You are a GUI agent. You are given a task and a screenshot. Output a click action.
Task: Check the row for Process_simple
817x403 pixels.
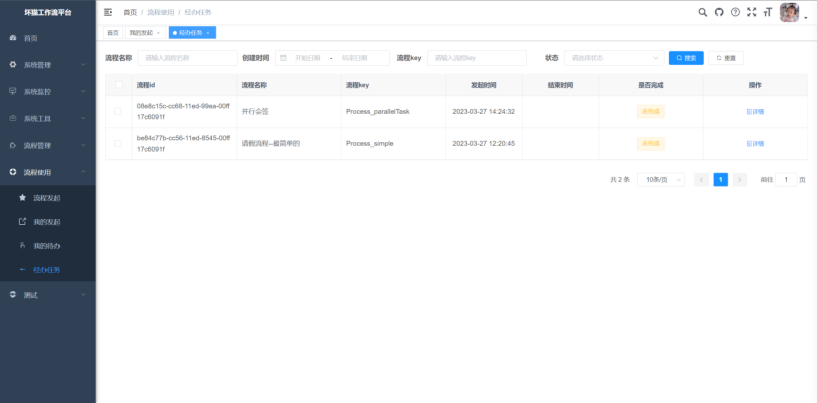pyautogui.click(x=120, y=143)
